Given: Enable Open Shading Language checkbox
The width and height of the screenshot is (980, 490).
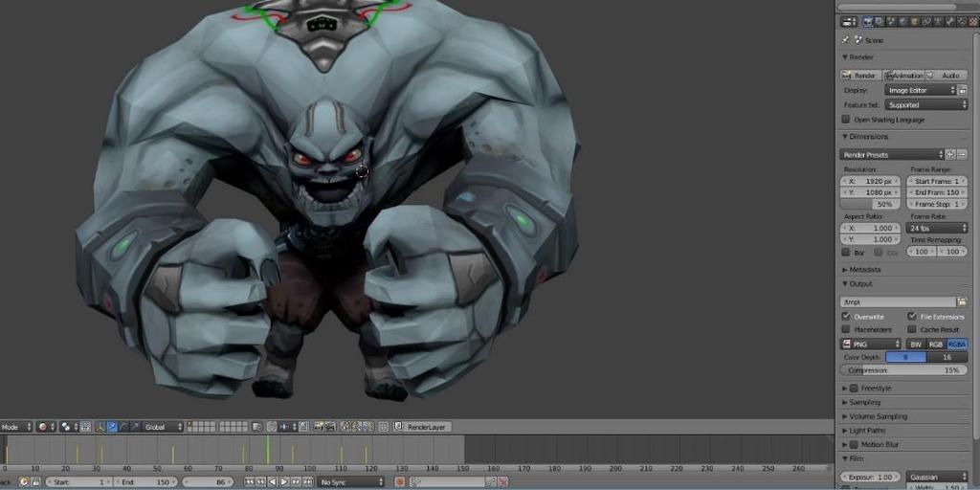Looking at the screenshot, I should 846,120.
